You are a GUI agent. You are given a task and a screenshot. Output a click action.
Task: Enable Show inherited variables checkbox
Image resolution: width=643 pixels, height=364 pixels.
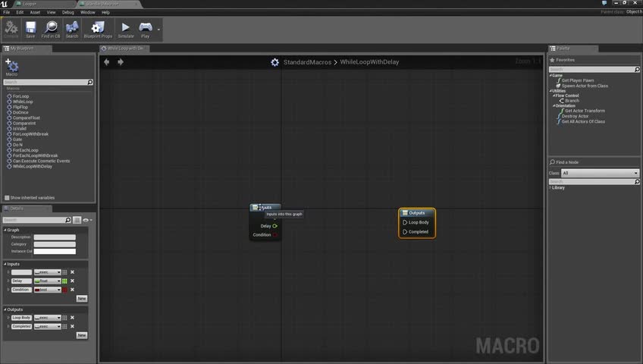pos(7,198)
